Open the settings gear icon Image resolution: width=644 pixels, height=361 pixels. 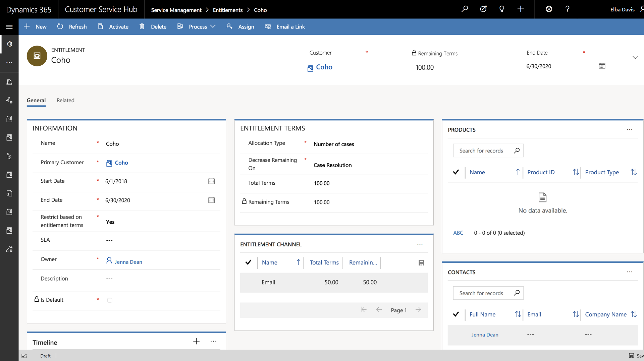point(549,9)
